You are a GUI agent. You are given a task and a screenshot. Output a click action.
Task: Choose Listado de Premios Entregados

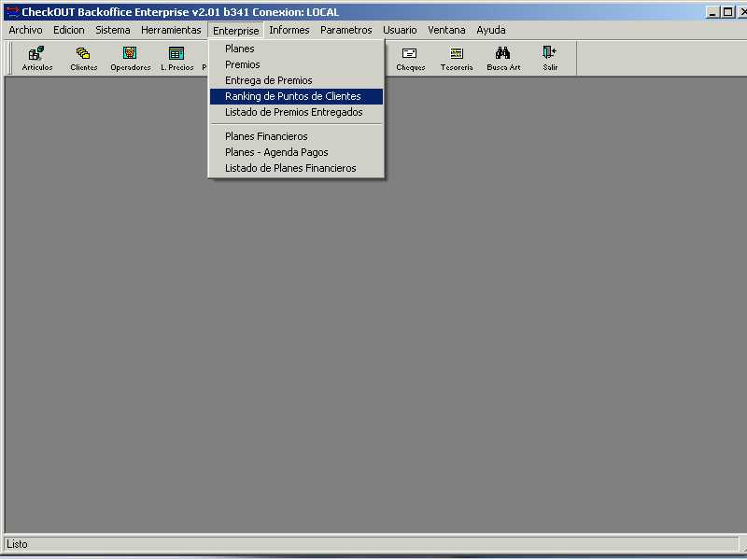tap(296, 112)
